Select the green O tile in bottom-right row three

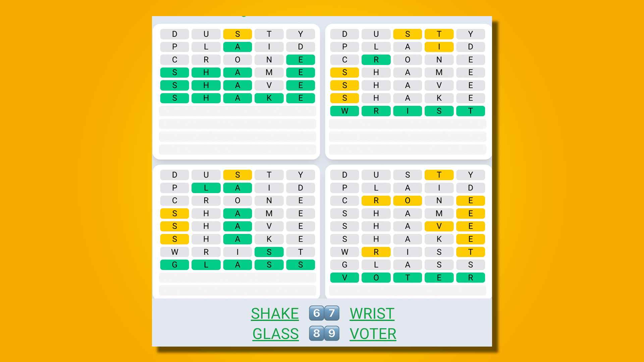(376, 278)
